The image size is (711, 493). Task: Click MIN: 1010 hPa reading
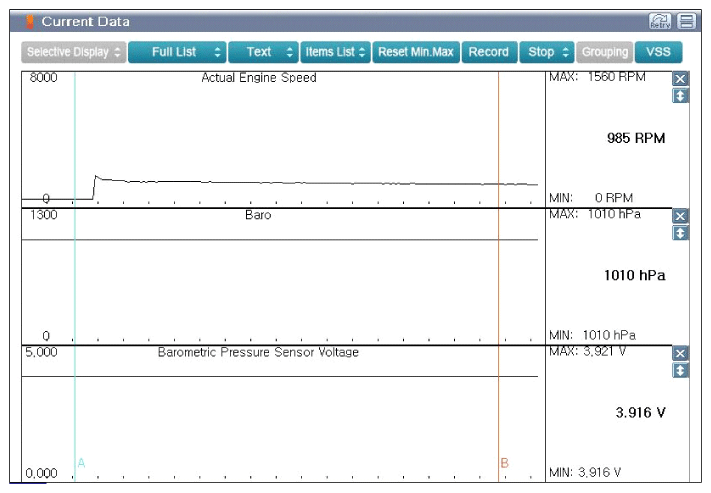592,335
